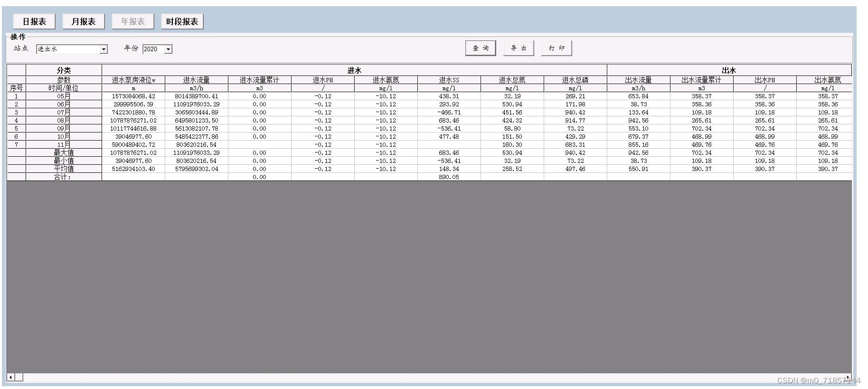This screenshot has width=868, height=389.
Task: Click the 合计 total 890.05
Action: [x=449, y=177]
